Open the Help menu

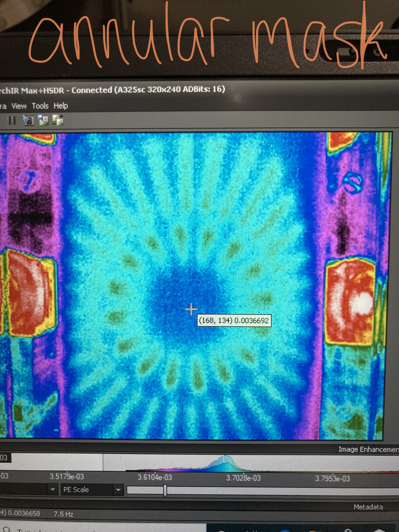tap(61, 106)
